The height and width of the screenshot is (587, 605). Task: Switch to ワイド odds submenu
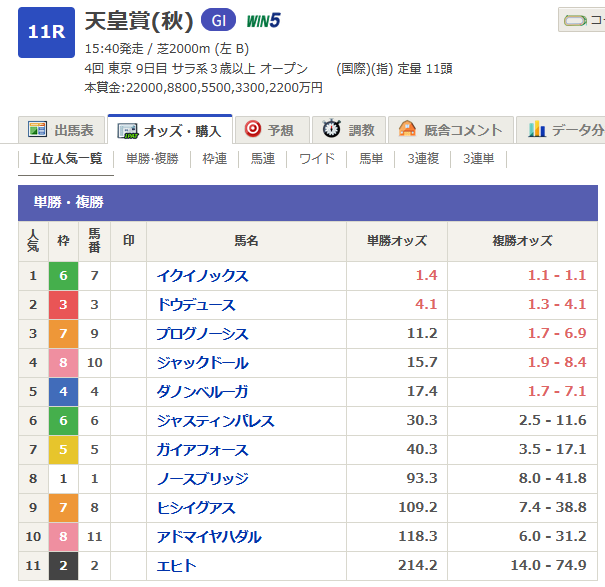pyautogui.click(x=317, y=159)
